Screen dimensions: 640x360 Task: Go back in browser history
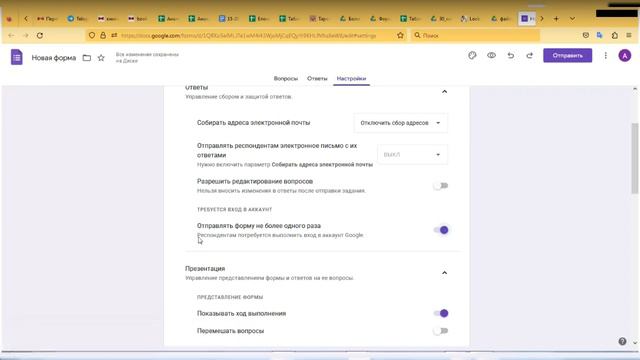[11, 36]
